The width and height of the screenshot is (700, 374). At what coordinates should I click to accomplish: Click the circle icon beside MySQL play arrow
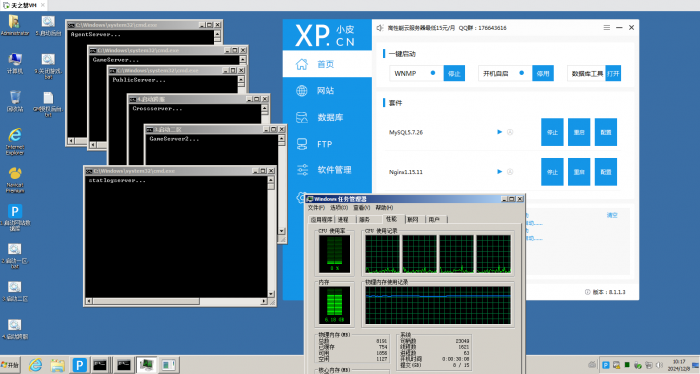(510, 132)
